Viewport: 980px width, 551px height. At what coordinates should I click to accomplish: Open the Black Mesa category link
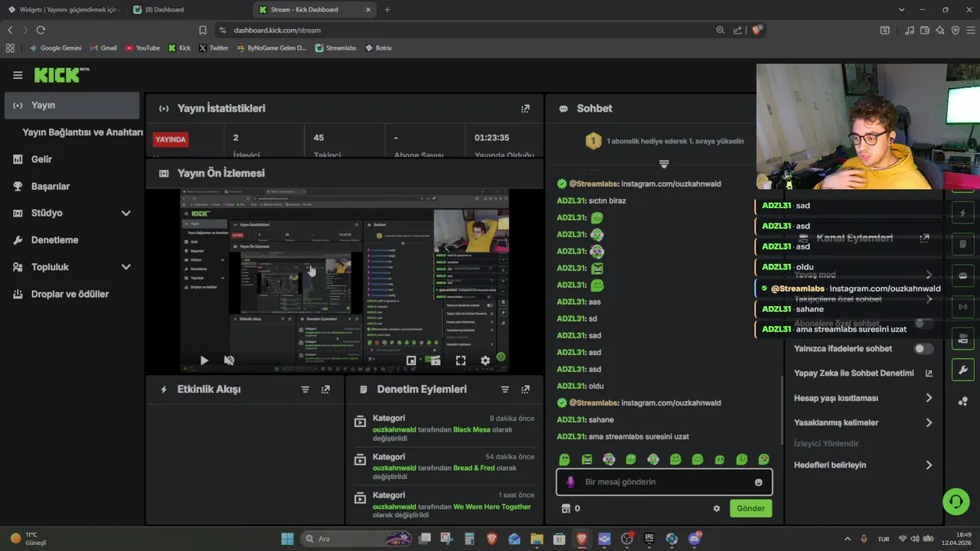(x=471, y=430)
